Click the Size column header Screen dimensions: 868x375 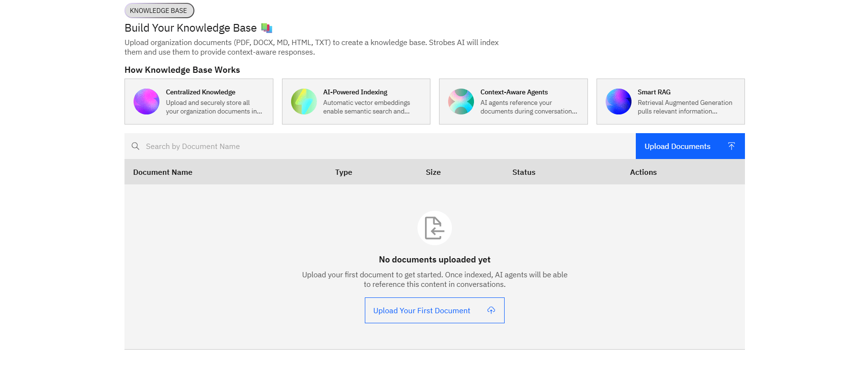[x=433, y=172]
